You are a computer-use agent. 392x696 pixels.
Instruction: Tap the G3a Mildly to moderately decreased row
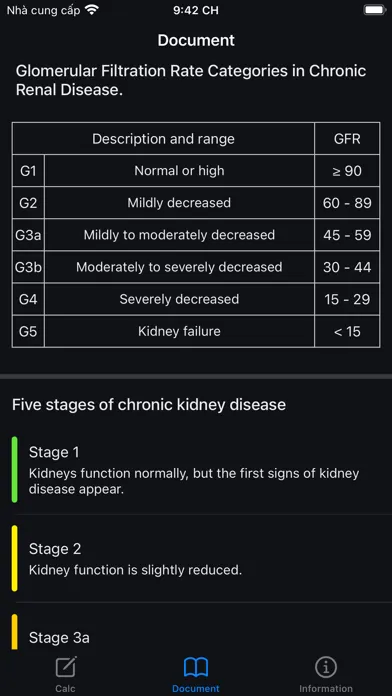tap(196, 235)
